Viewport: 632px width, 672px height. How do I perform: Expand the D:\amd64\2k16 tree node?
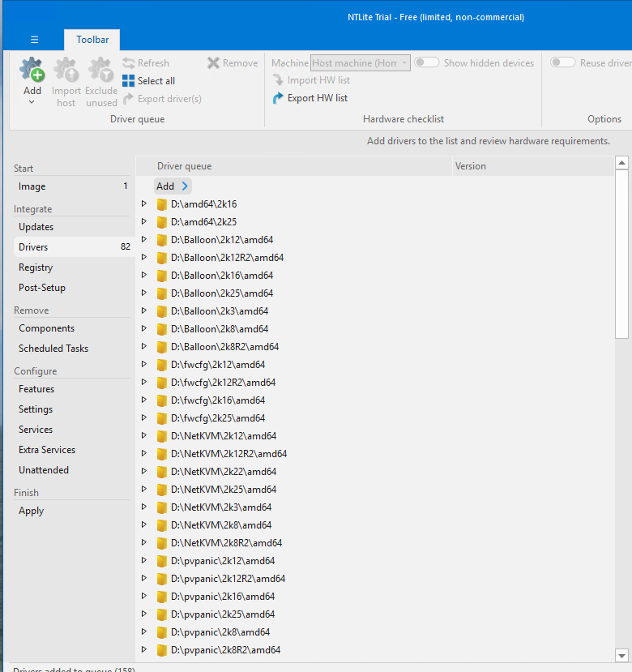click(x=144, y=203)
